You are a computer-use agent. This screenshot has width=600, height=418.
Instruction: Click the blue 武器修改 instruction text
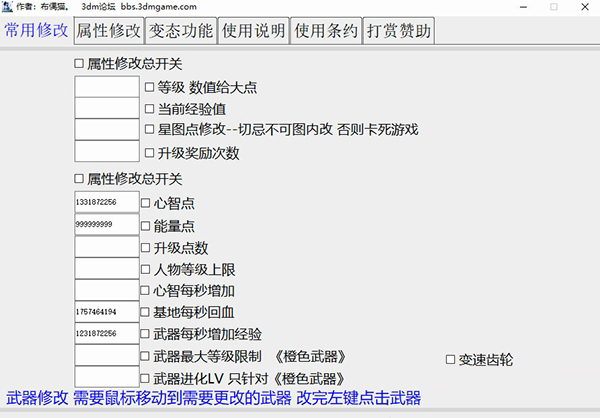point(214,398)
